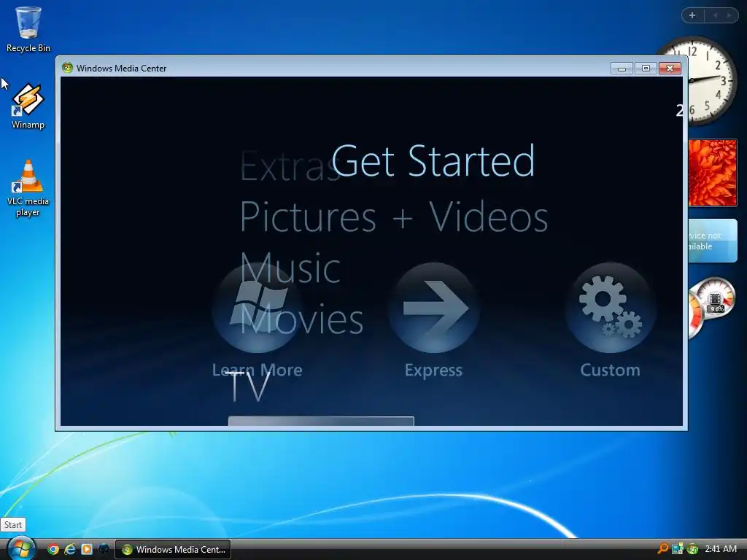Click the Custom setup gears icon

(610, 308)
